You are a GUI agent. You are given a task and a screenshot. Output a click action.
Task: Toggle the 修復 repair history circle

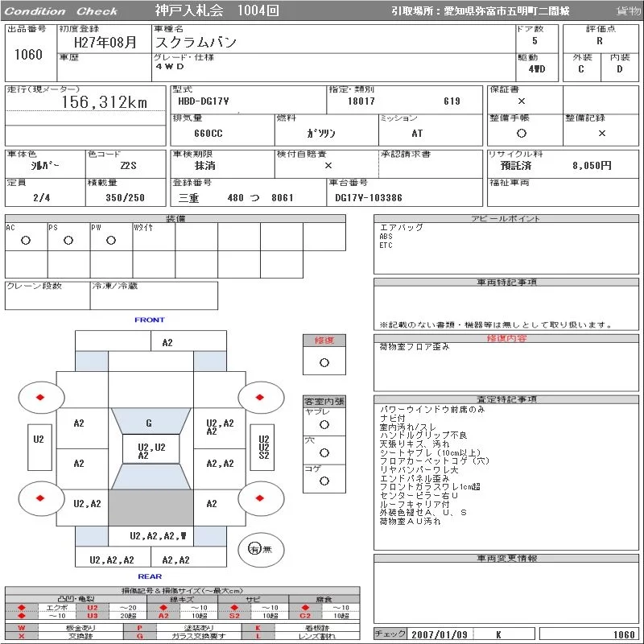coord(324,363)
